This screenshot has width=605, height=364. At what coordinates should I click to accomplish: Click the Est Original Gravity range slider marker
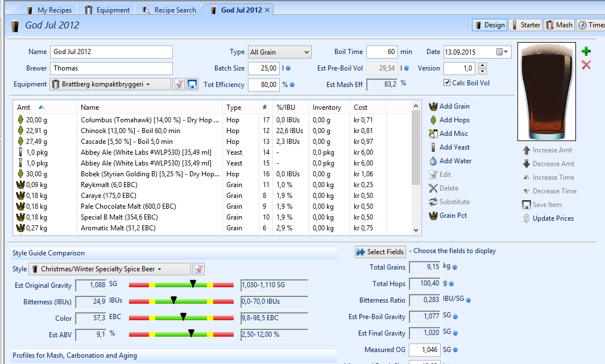click(x=193, y=283)
